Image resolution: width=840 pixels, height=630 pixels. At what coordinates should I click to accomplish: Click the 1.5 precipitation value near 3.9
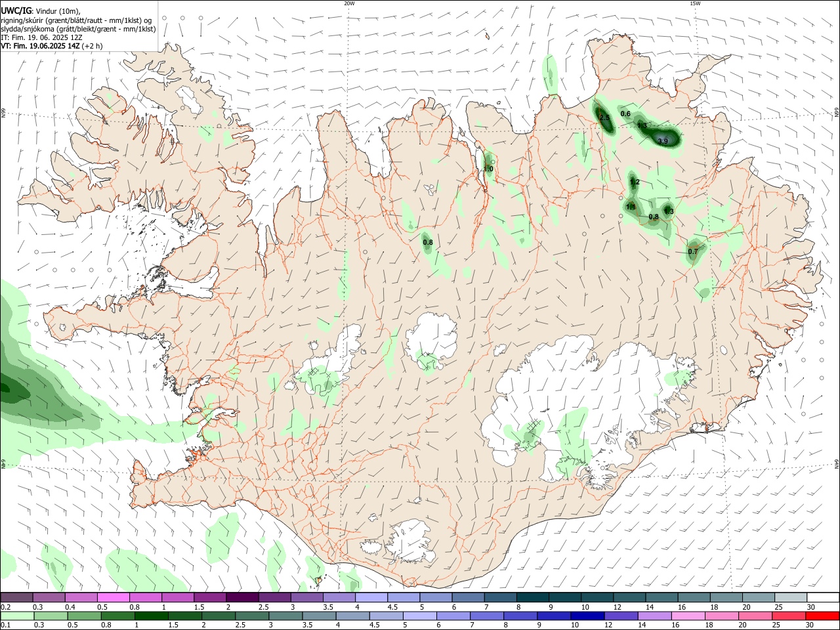642,126
